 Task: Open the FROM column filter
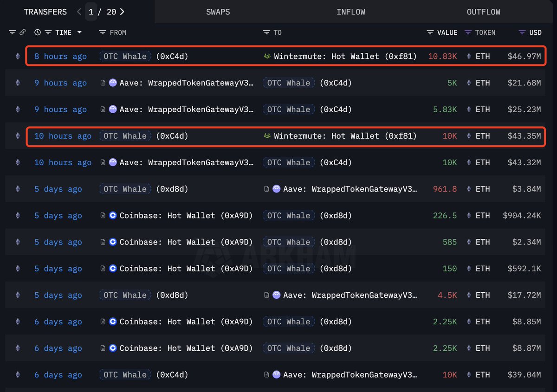coord(103,32)
